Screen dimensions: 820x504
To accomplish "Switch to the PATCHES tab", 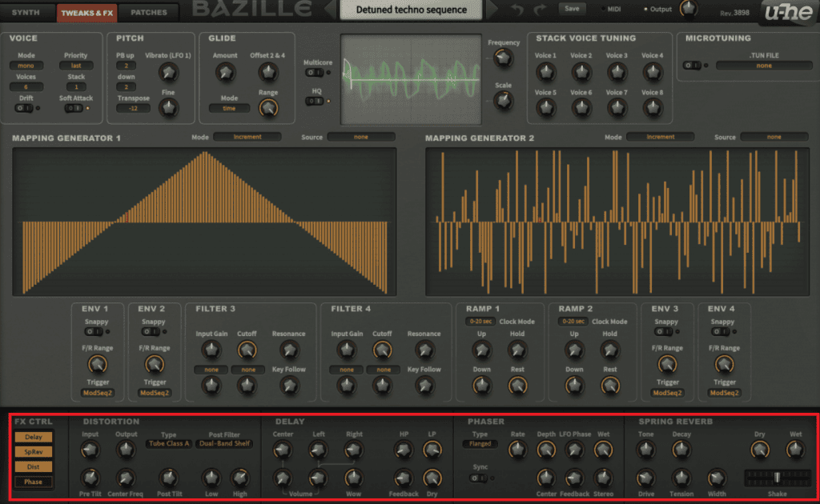I will pos(149,12).
